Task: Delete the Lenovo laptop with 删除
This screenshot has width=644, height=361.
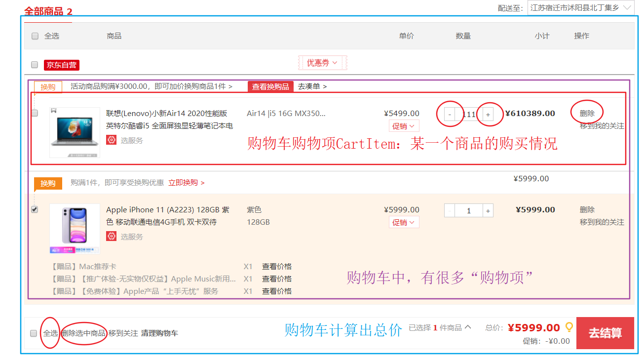Action: [x=587, y=113]
